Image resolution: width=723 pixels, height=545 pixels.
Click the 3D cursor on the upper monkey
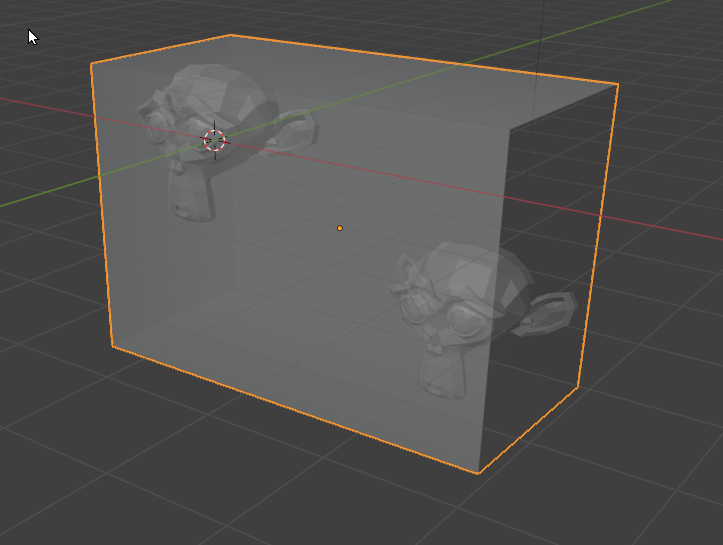pos(215,141)
